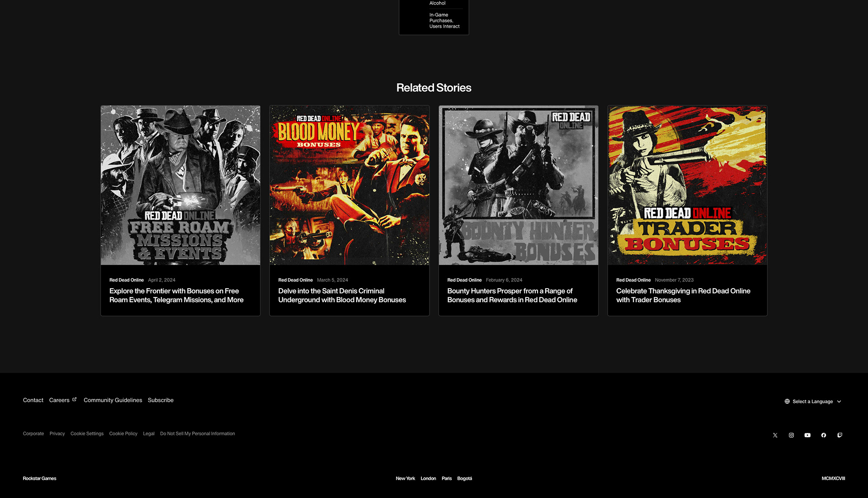Viewport: 868px width, 498px height.
Task: Open the Trader Bonuses story image
Action: (687, 185)
